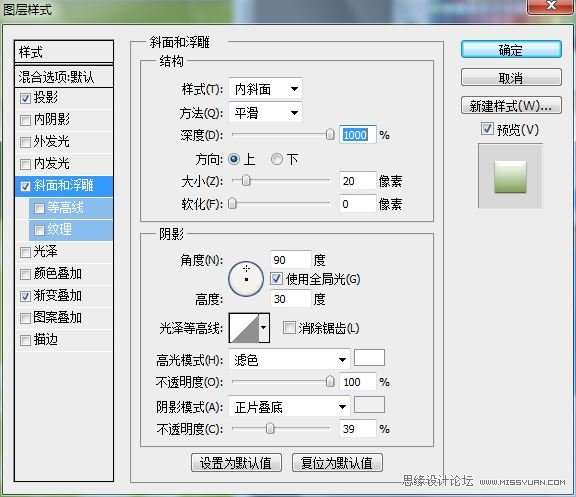Open the 描边 settings entry

[x=46, y=339]
